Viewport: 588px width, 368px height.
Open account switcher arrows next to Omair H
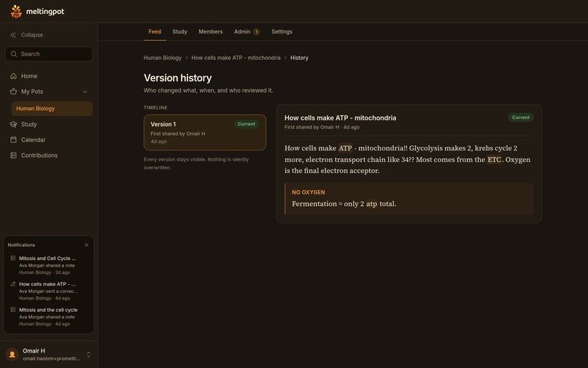(88, 354)
